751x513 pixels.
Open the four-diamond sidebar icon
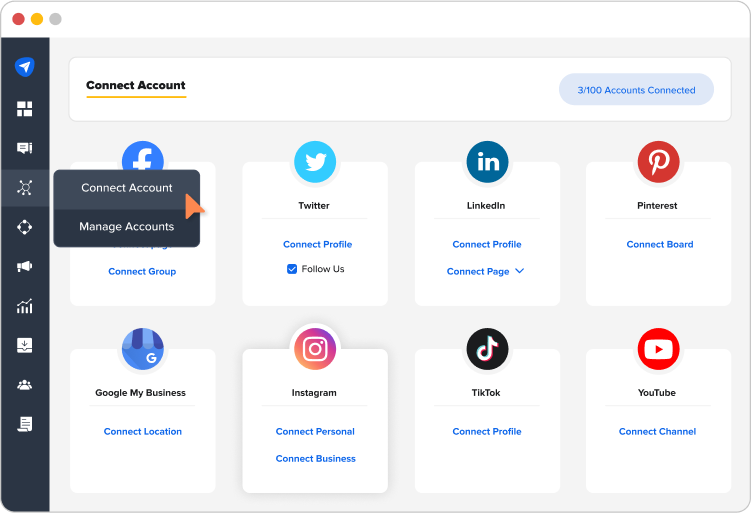point(24,227)
